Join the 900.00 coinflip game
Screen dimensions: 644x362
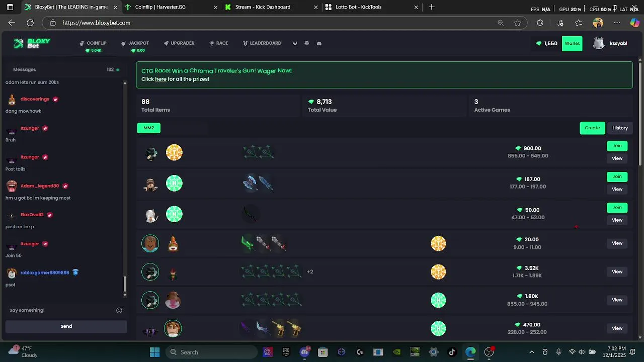(617, 146)
